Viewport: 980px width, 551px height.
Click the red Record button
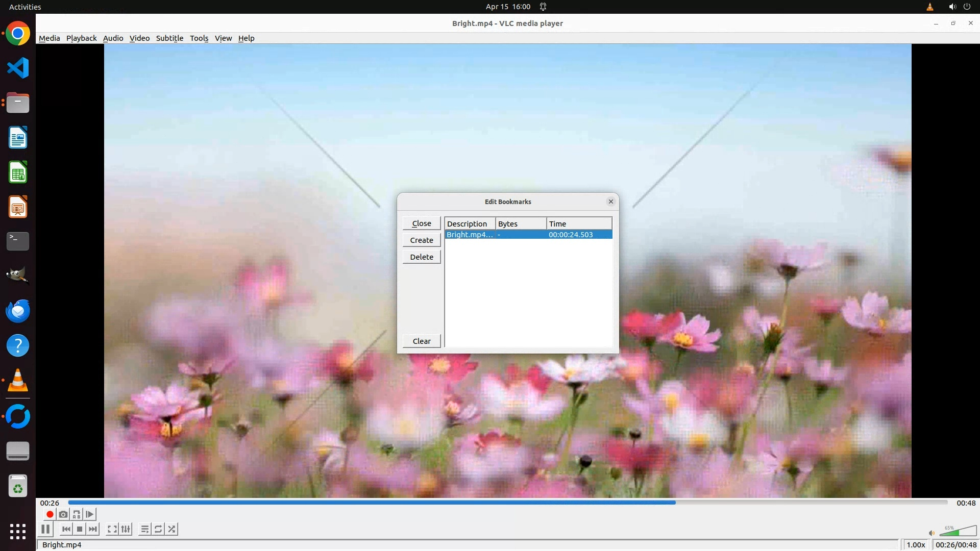point(50,514)
